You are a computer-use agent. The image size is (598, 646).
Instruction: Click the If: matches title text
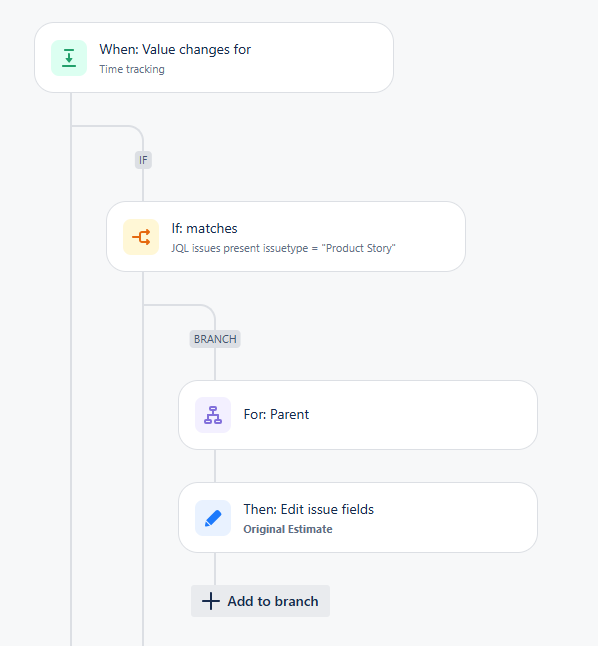(x=204, y=228)
